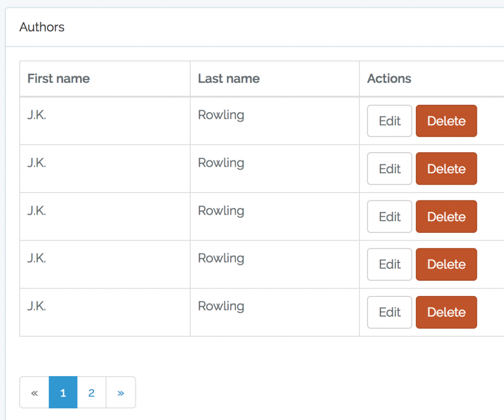Click the first row's last name cell

pos(221,115)
